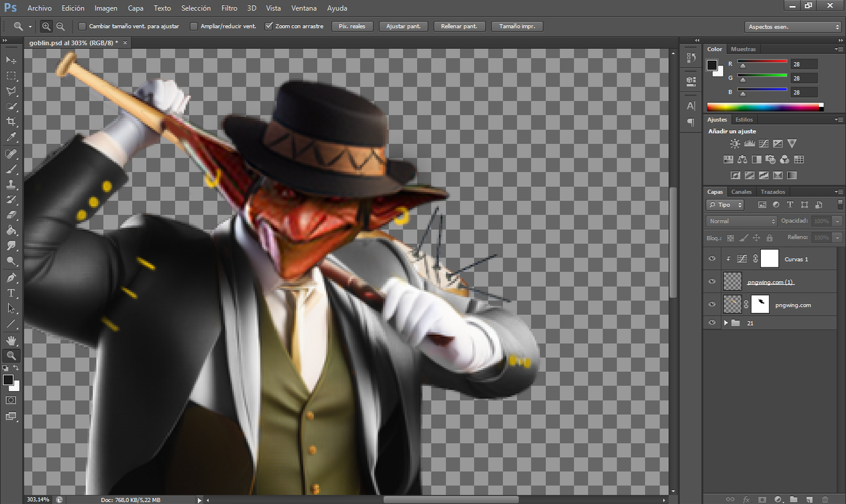846x504 pixels.
Task: Toggle lock all layer icon
Action: (x=769, y=238)
